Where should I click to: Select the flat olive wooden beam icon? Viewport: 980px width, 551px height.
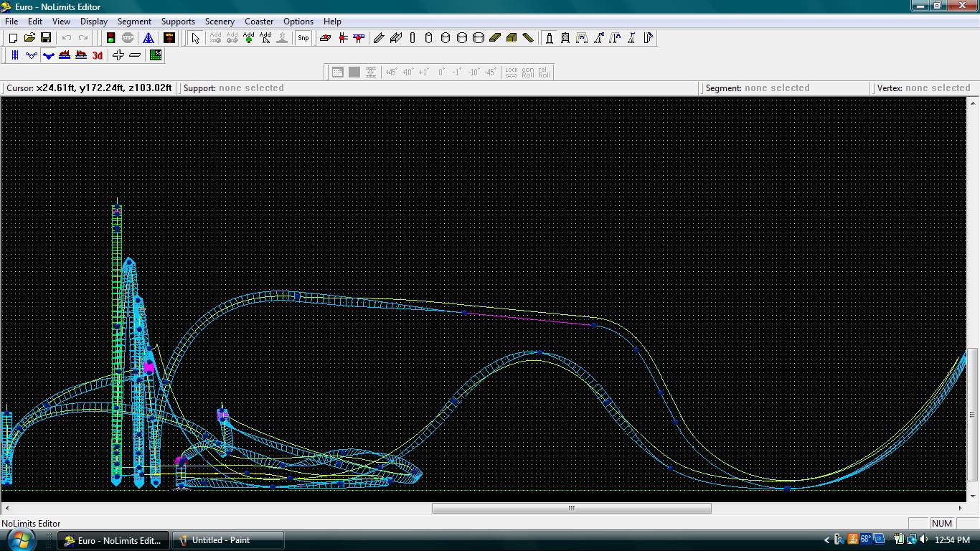click(x=495, y=38)
